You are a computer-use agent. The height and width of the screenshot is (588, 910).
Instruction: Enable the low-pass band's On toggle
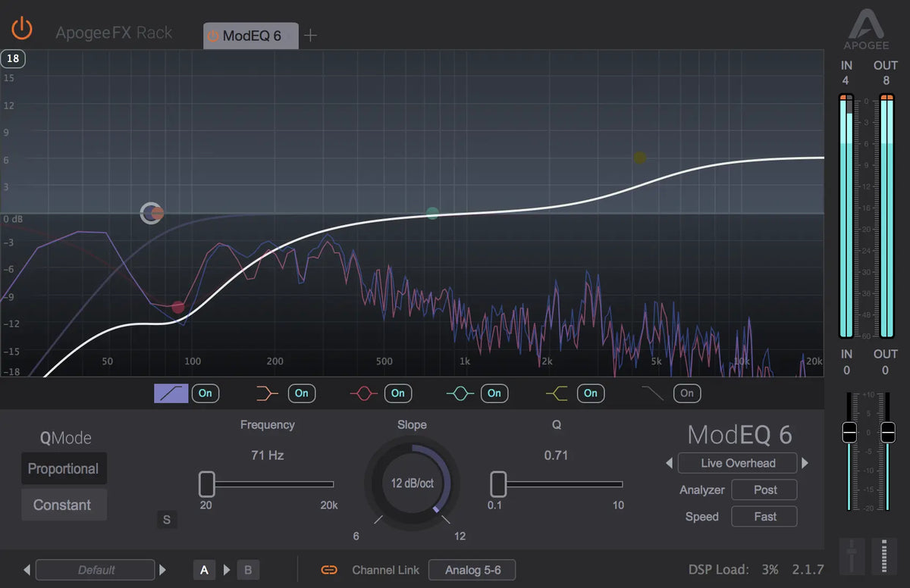pos(686,393)
